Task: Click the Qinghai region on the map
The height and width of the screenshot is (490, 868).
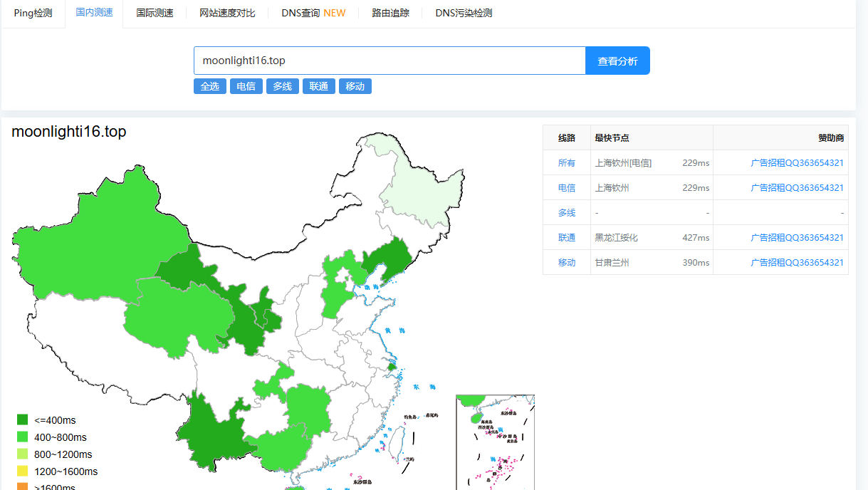Action: (x=178, y=317)
